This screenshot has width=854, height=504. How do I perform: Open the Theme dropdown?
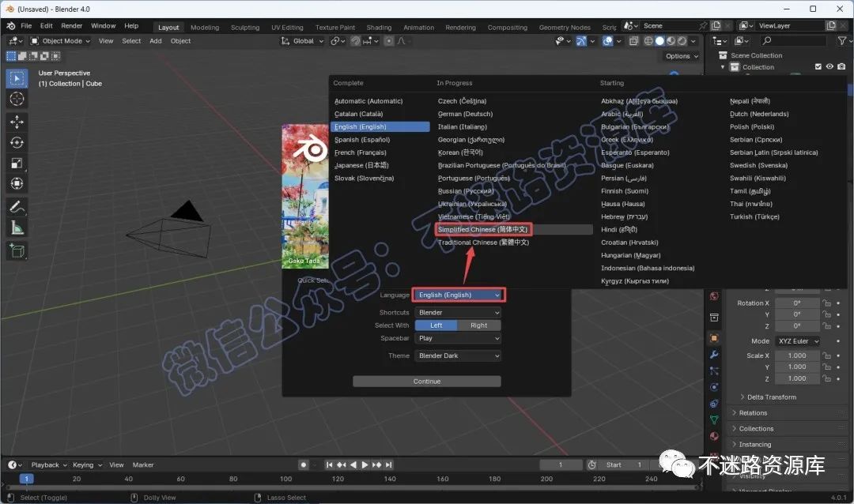coord(458,356)
